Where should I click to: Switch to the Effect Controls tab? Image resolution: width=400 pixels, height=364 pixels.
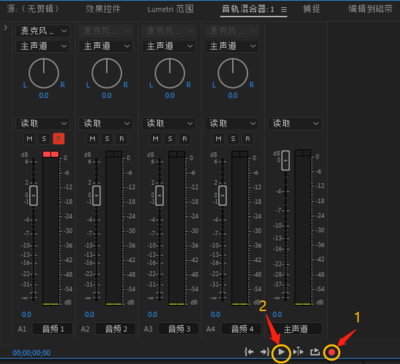point(103,9)
